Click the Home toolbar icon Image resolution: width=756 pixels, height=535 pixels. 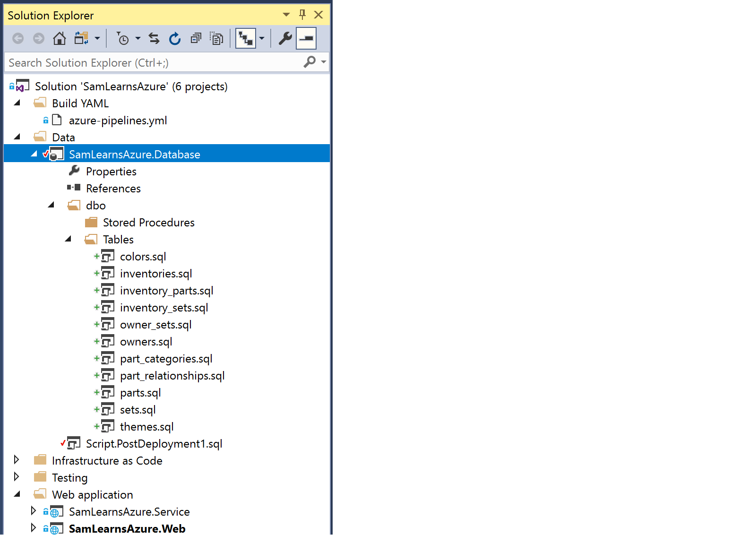point(59,38)
